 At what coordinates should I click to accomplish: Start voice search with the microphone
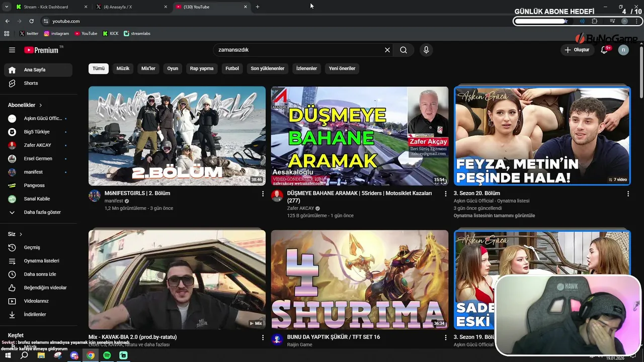426,50
